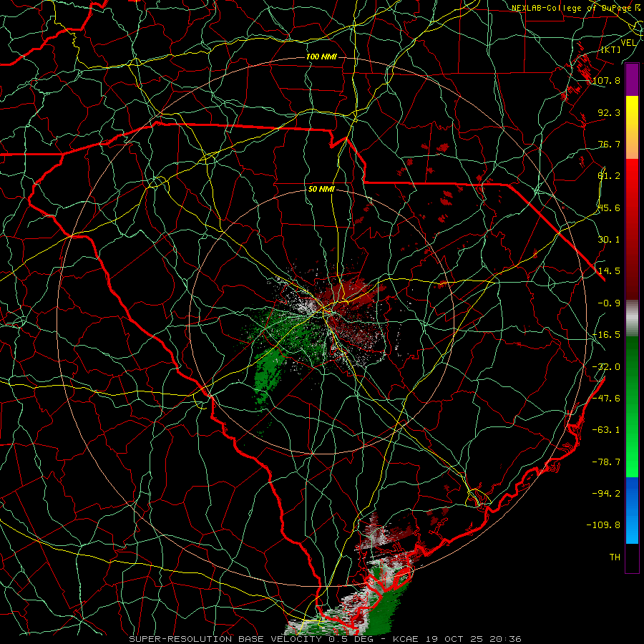
Task: Click the -0.9 velocity scale value
Action: tap(609, 303)
